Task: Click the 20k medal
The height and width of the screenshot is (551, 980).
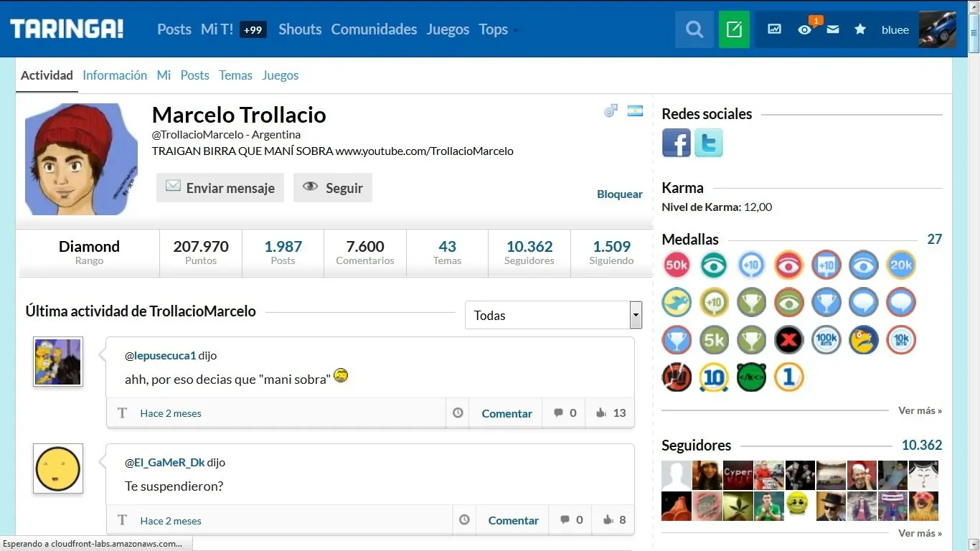Action: click(901, 265)
